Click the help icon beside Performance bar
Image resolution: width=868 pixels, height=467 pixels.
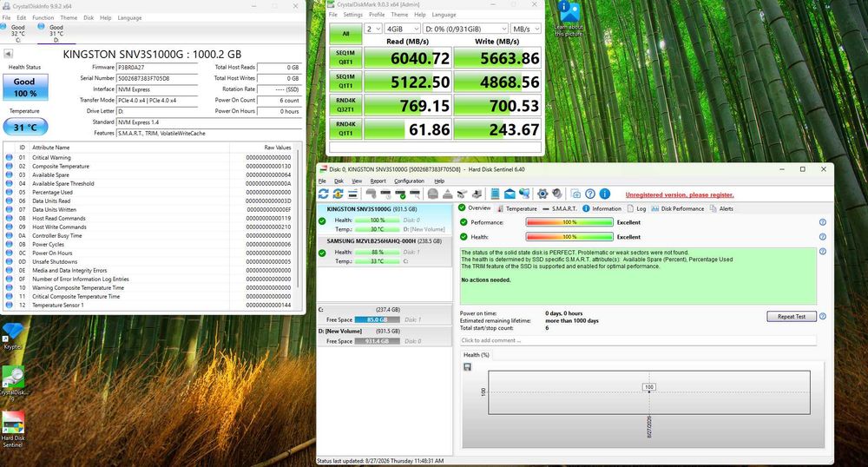(823, 222)
